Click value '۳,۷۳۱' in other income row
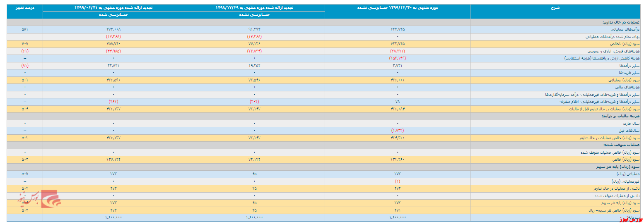Screen dimensions: 644x224 (x=398, y=65)
